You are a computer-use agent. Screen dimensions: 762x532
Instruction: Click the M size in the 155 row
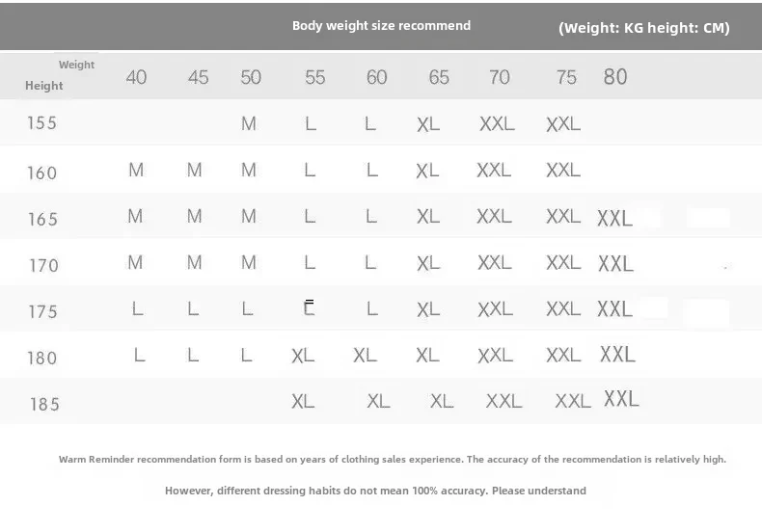point(249,123)
